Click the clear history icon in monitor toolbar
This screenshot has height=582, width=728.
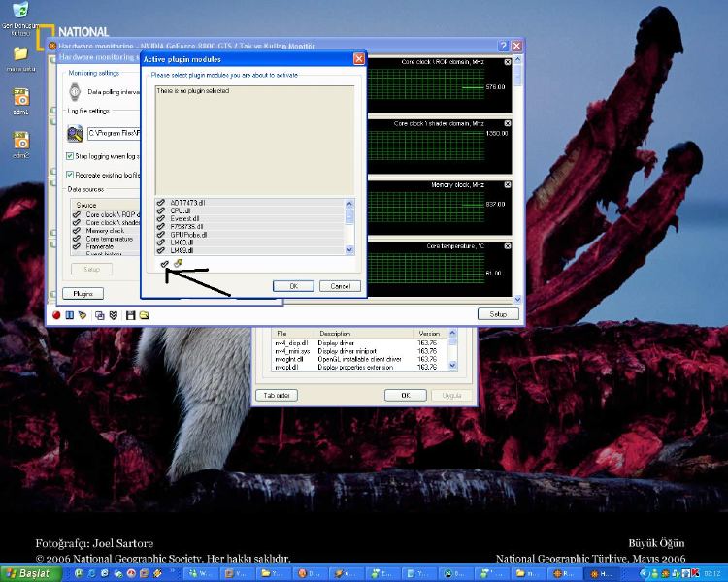[x=83, y=315]
